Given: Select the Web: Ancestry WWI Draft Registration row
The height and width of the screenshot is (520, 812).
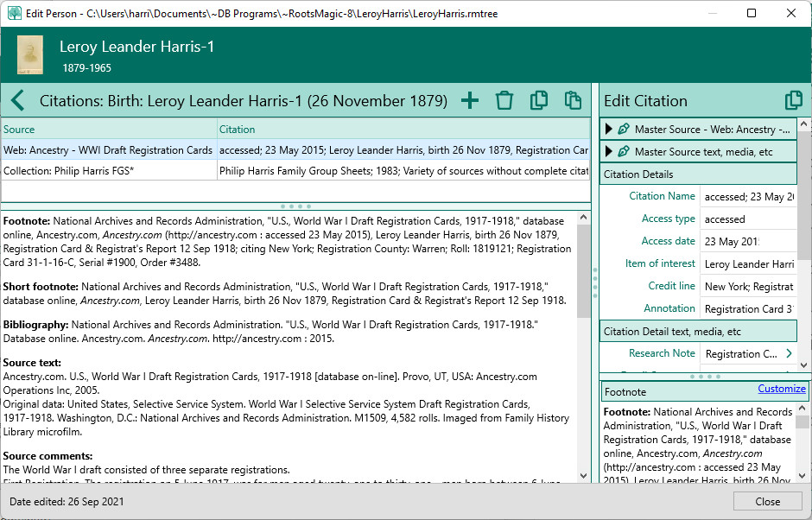Looking at the screenshot, I should [x=108, y=150].
